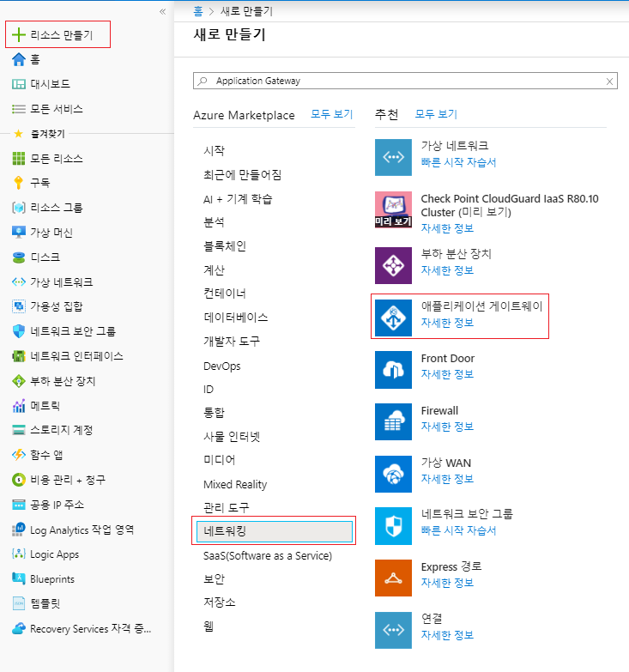Image resolution: width=629 pixels, height=672 pixels.
Task: Click the 디스크 icon in sidebar
Action: click(18, 257)
